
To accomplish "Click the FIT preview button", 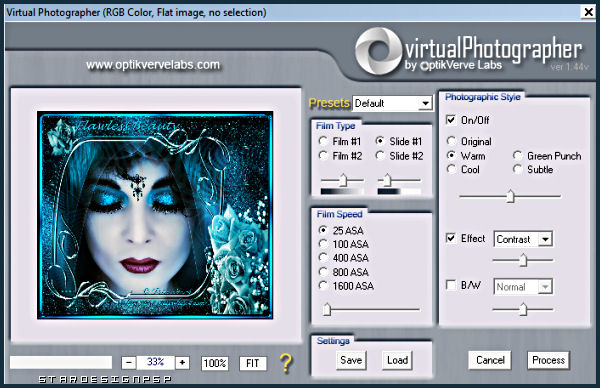I will click(x=253, y=363).
